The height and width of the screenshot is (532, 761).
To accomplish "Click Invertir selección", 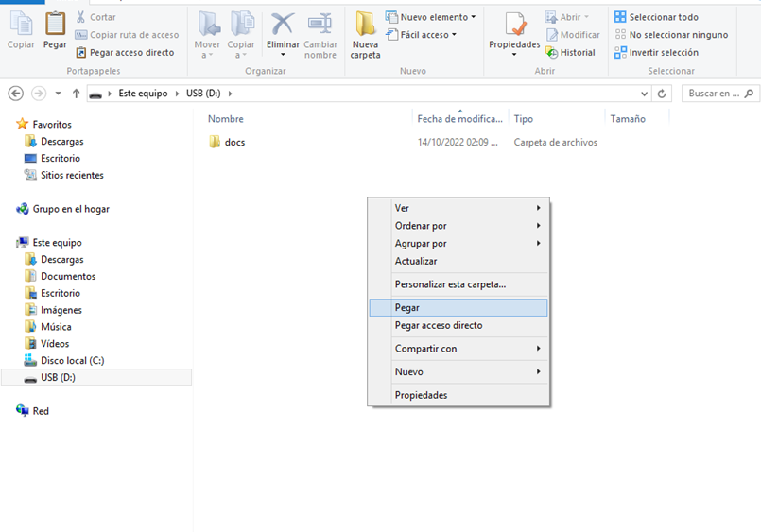I will point(656,52).
